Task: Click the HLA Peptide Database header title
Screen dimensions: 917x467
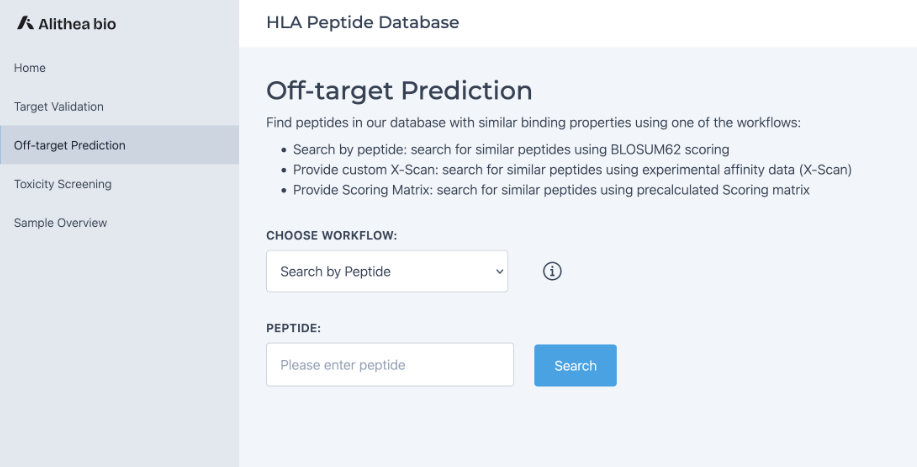Action: (x=362, y=22)
